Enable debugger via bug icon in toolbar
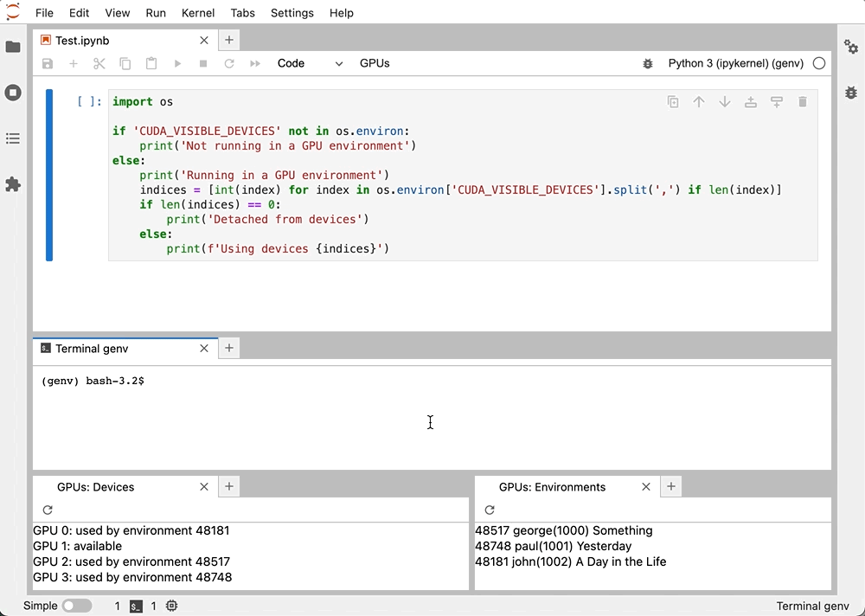The width and height of the screenshot is (865, 616). click(648, 63)
